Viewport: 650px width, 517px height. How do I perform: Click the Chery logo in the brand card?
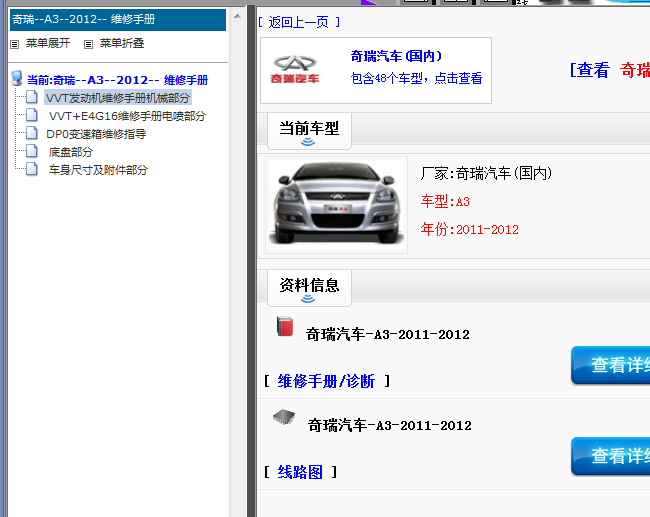pos(295,69)
